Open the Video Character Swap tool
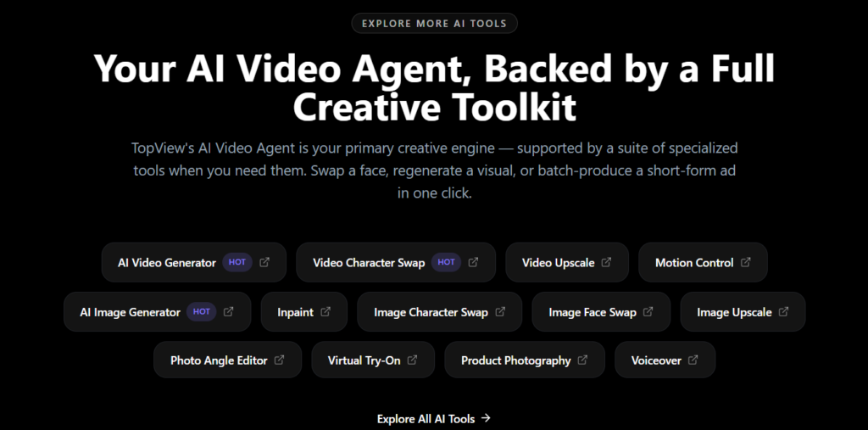This screenshot has height=430, width=868. click(x=396, y=262)
